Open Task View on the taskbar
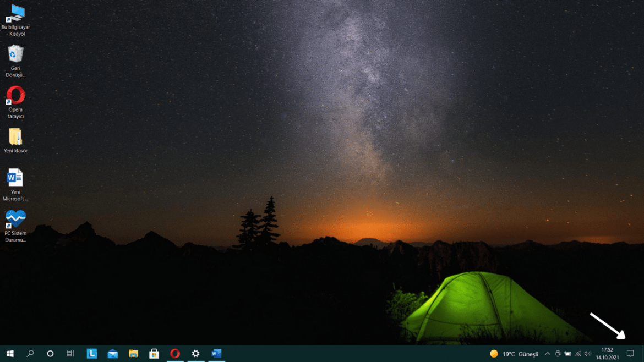This screenshot has height=362, width=644. 70,354
